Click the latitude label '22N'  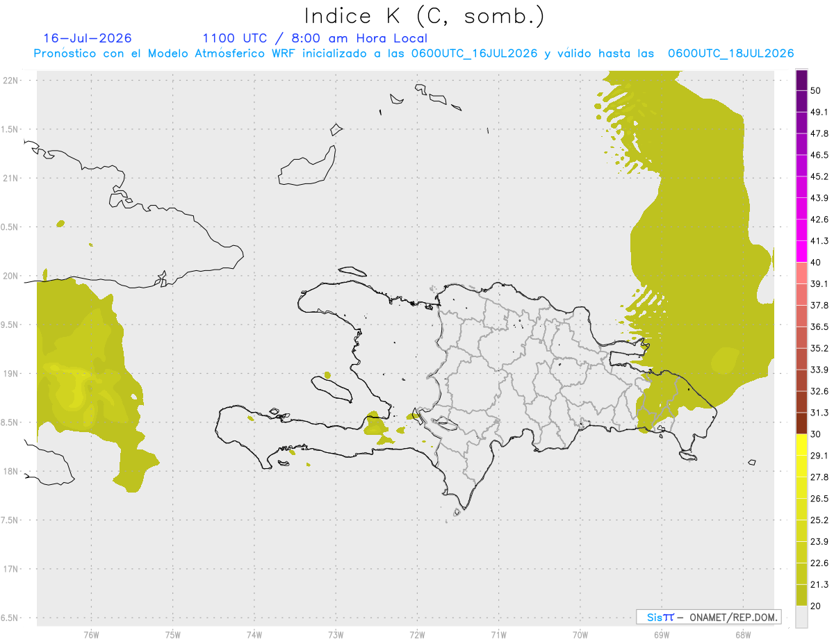[10, 80]
